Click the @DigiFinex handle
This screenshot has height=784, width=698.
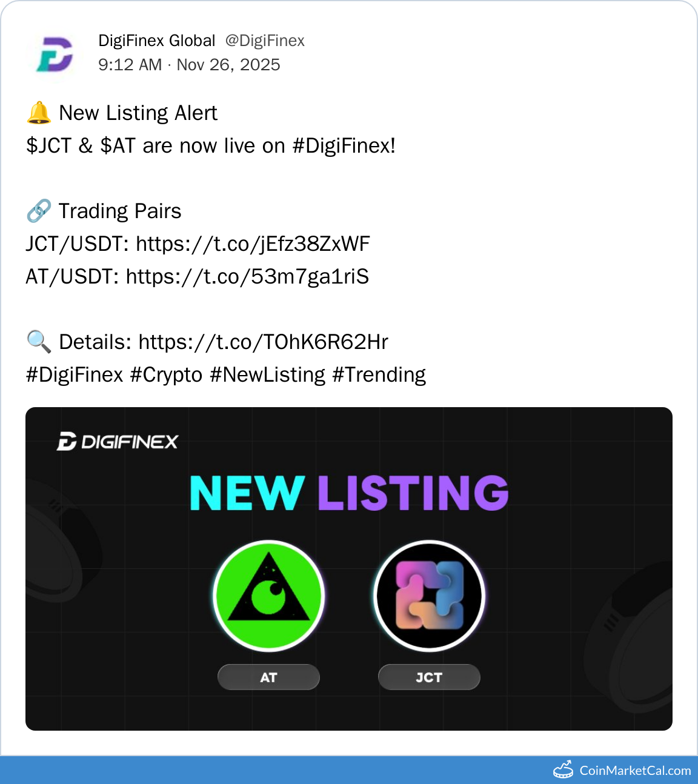[265, 41]
